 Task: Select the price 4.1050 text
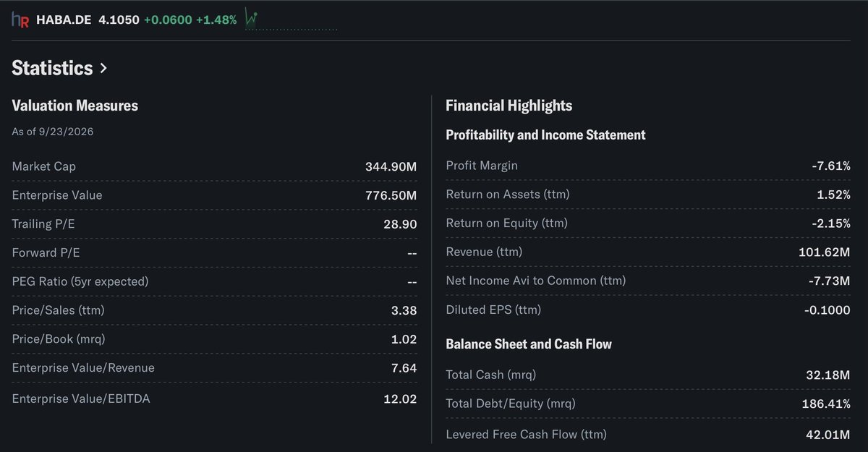[118, 20]
